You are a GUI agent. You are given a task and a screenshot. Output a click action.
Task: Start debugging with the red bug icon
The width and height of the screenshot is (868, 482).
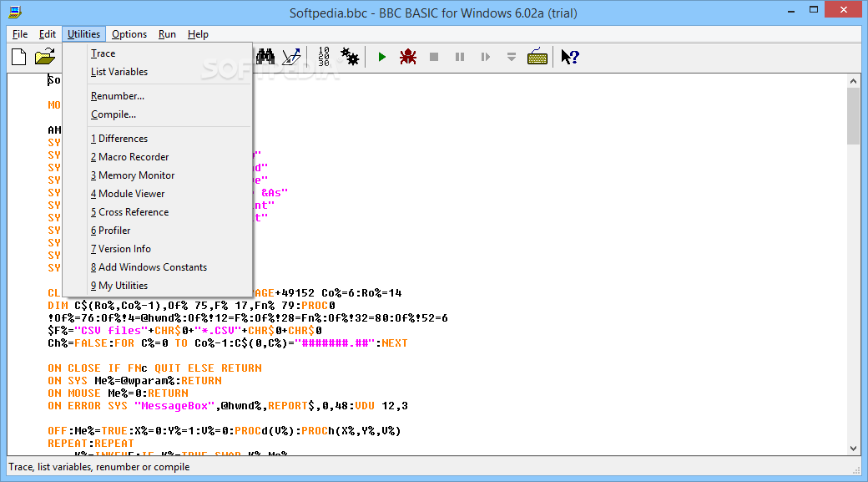(x=408, y=57)
